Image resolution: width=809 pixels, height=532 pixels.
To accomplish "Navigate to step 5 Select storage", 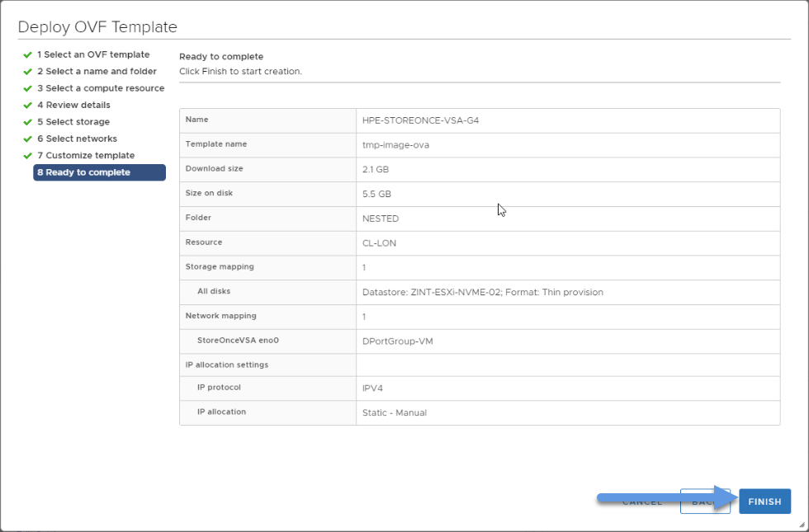I will click(73, 122).
